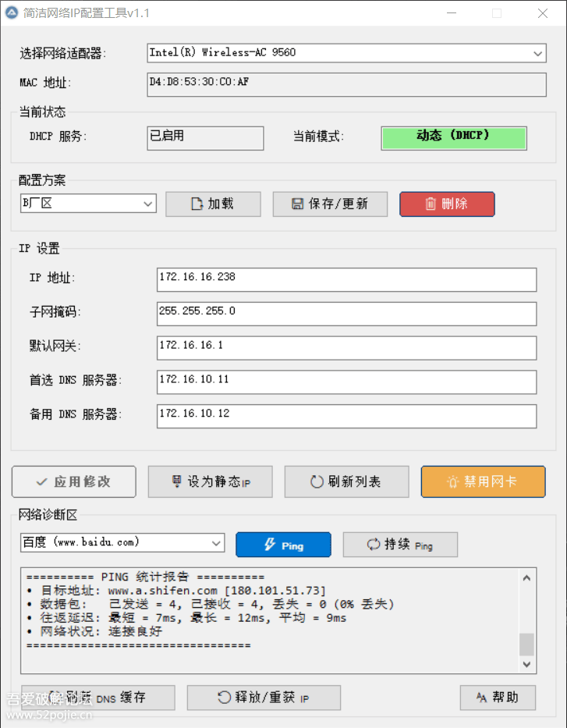567x728 pixels.
Task: Click the 刷新列表 refresh list button
Action: (346, 481)
